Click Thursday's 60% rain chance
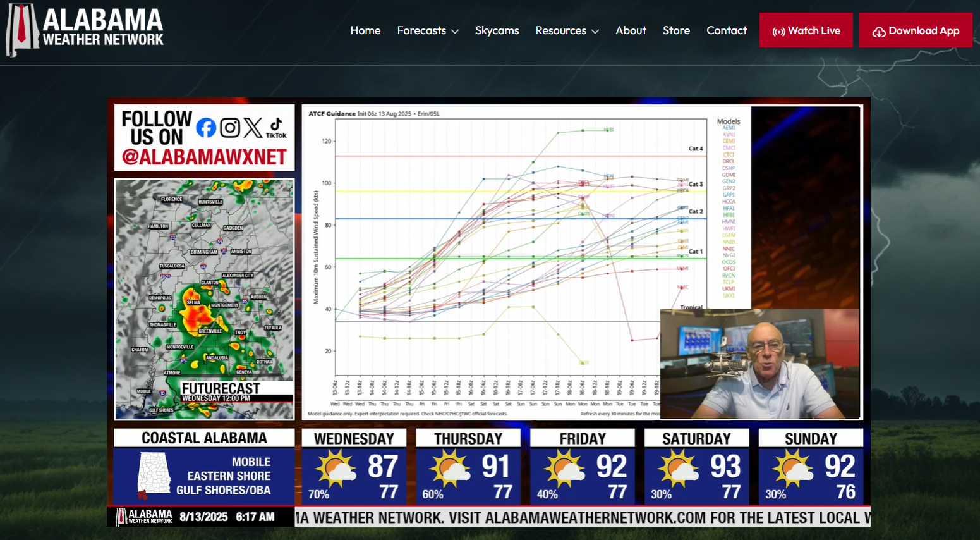The width and height of the screenshot is (980, 540). (433, 494)
